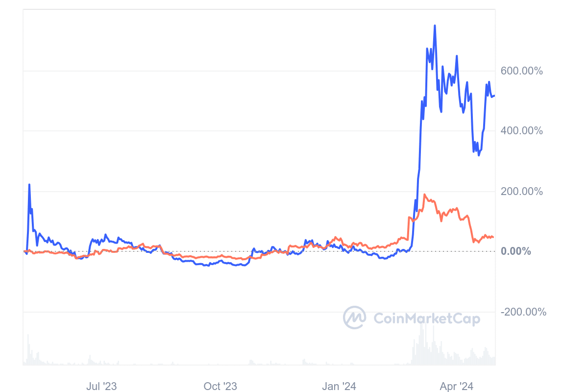Image resolution: width=588 pixels, height=392 pixels.
Task: Select the Jul '23 date label
Action: (x=101, y=387)
